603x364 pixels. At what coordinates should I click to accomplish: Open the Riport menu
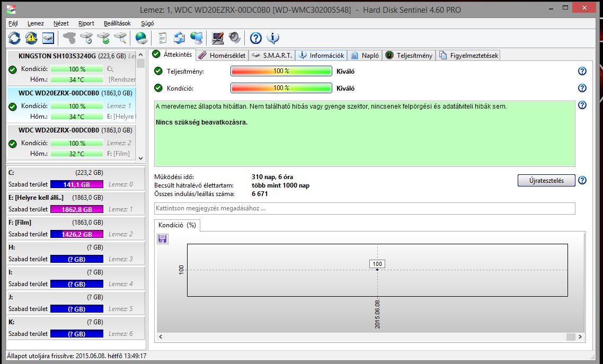point(86,23)
